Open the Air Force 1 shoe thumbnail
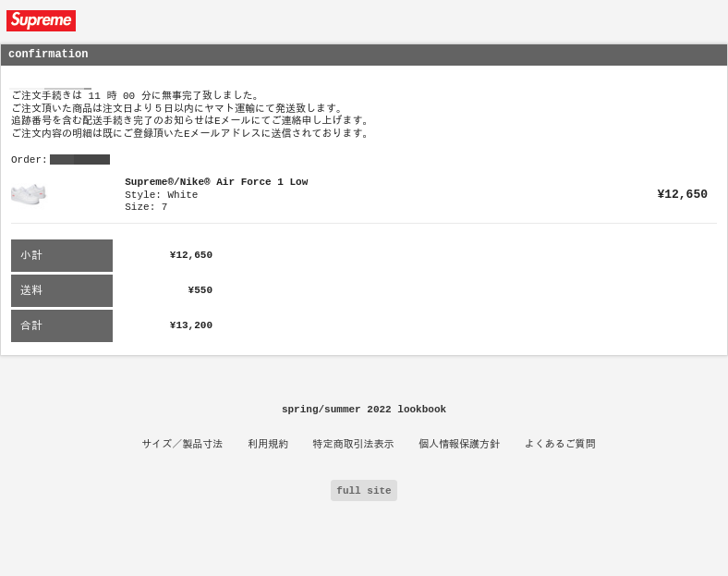Screen dimensions: 728x576 29,195
